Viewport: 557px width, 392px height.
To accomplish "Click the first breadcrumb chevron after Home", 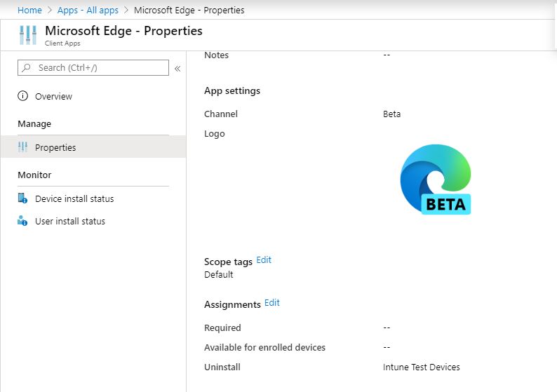I will click(x=49, y=11).
